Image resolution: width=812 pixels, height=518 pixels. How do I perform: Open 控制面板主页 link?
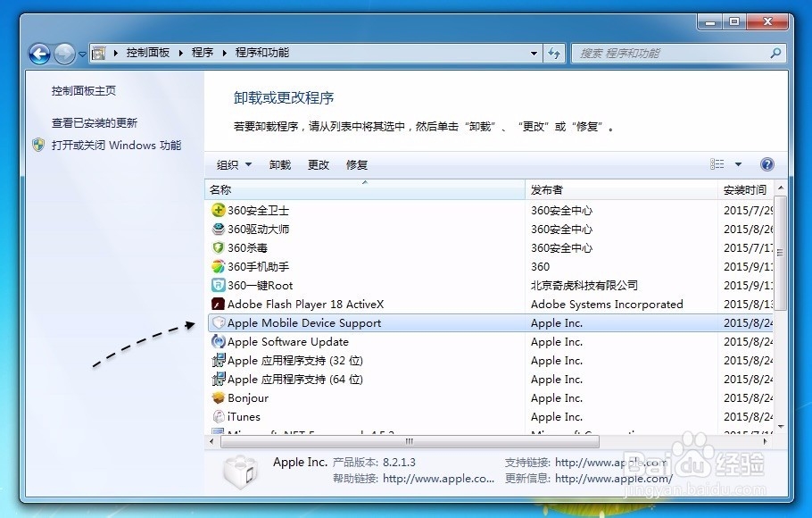tap(83, 91)
